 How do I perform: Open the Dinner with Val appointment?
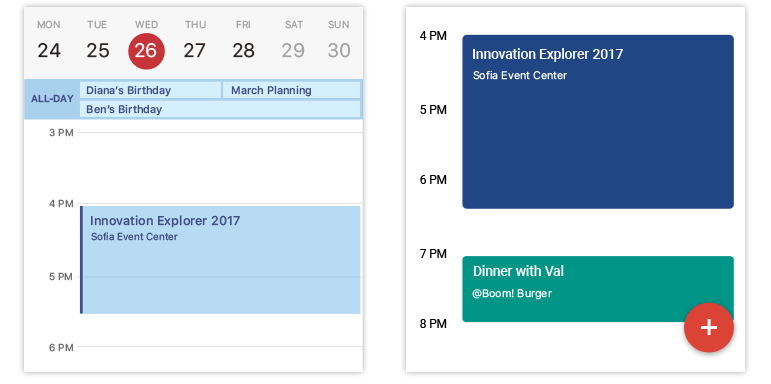(x=598, y=289)
